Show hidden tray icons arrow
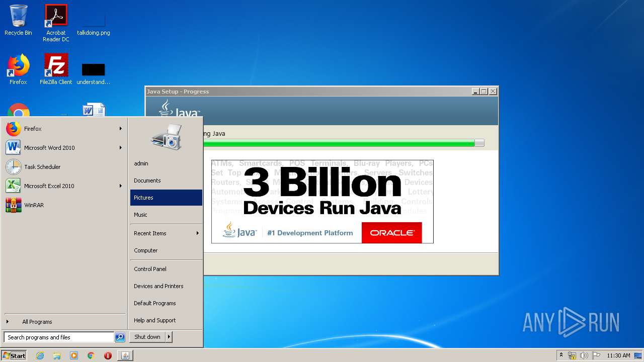644x362 pixels. pyautogui.click(x=561, y=355)
